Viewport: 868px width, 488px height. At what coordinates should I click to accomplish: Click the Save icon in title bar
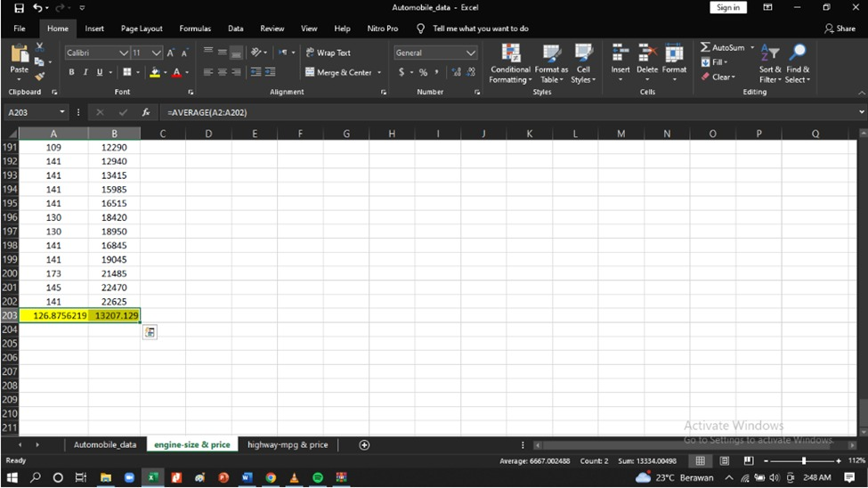coord(19,8)
